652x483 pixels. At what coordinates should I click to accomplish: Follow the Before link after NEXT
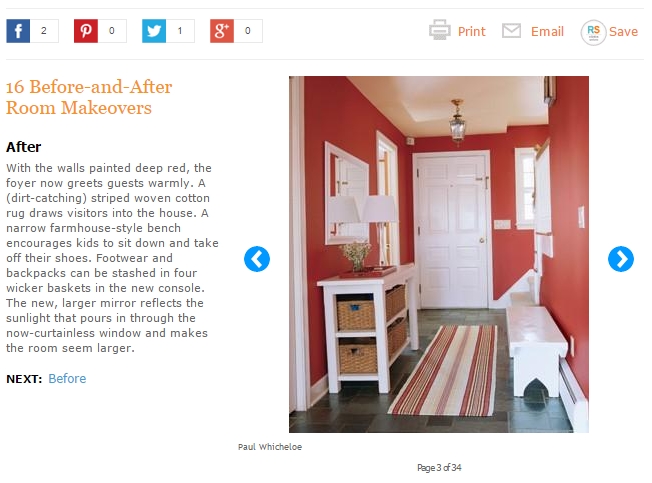[x=67, y=379]
